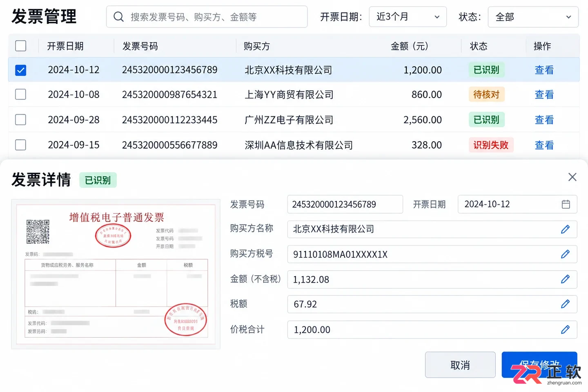Click the 取消 button

coord(460,365)
